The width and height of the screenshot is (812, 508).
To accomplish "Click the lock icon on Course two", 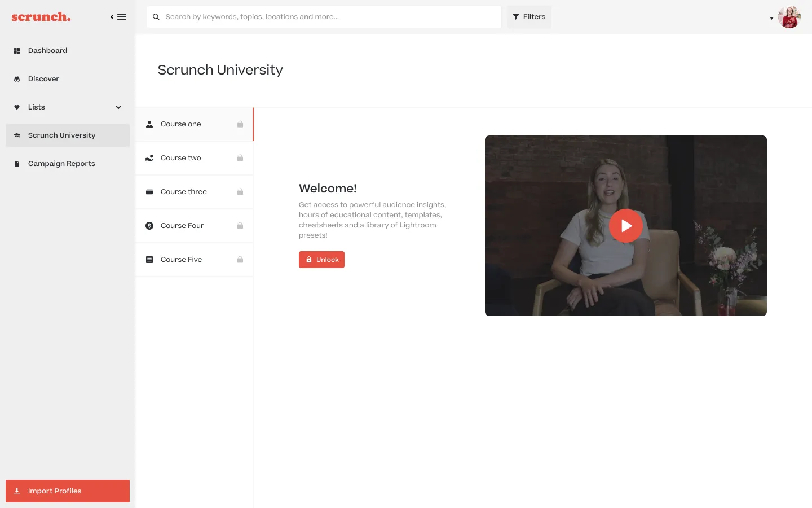I will click(x=240, y=158).
